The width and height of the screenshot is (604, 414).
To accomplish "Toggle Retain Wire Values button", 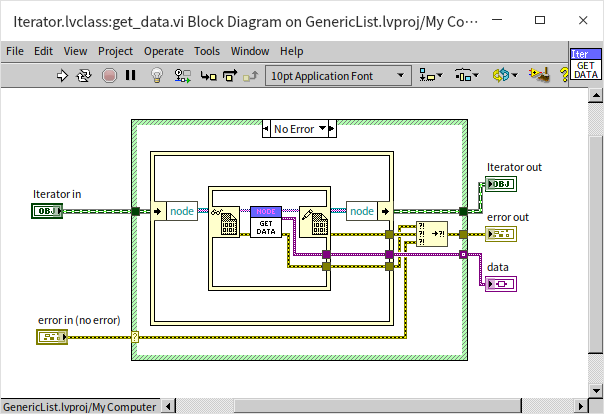I will (182, 75).
